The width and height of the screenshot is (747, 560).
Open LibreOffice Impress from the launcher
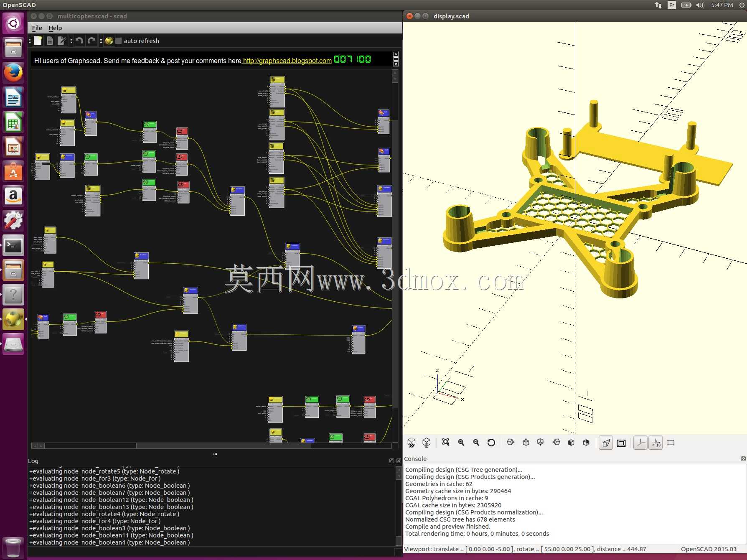[x=13, y=147]
